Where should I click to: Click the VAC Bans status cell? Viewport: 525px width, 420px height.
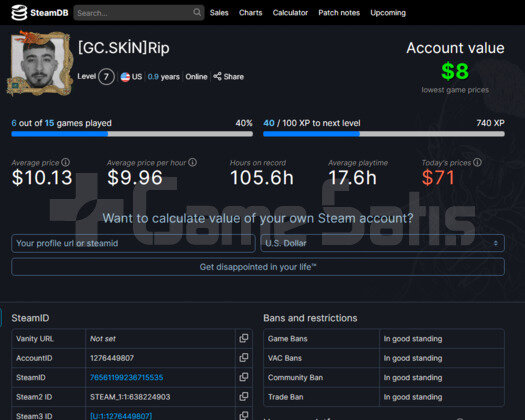[x=442, y=358]
